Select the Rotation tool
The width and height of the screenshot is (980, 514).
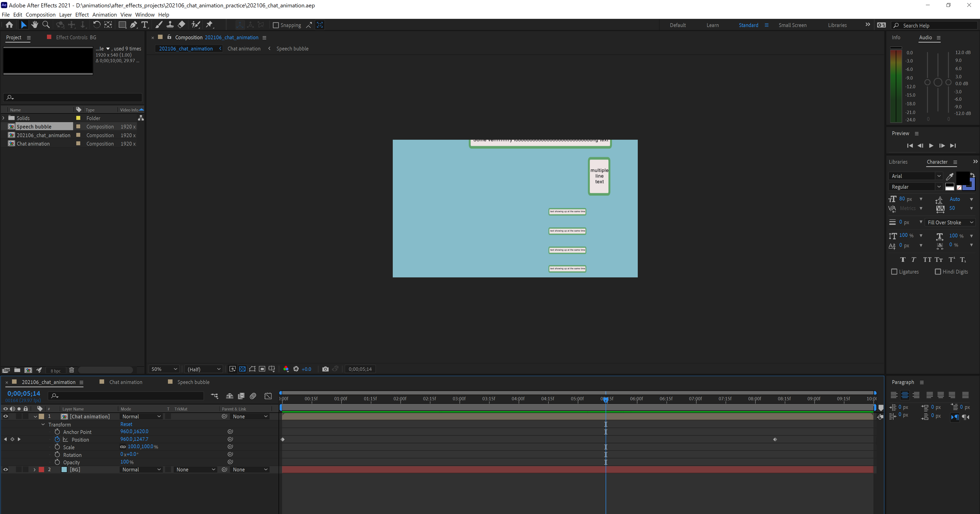coord(97,25)
